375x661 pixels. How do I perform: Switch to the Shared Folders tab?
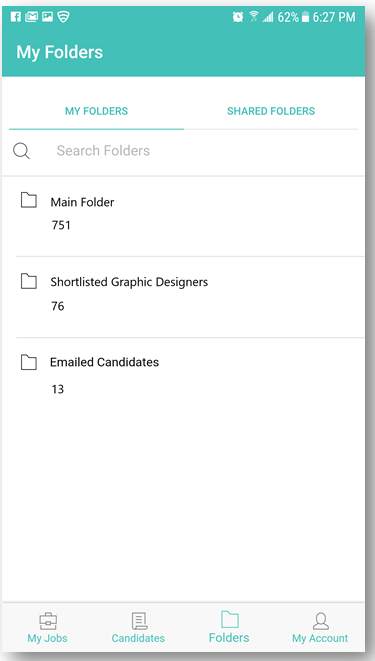tap(271, 111)
